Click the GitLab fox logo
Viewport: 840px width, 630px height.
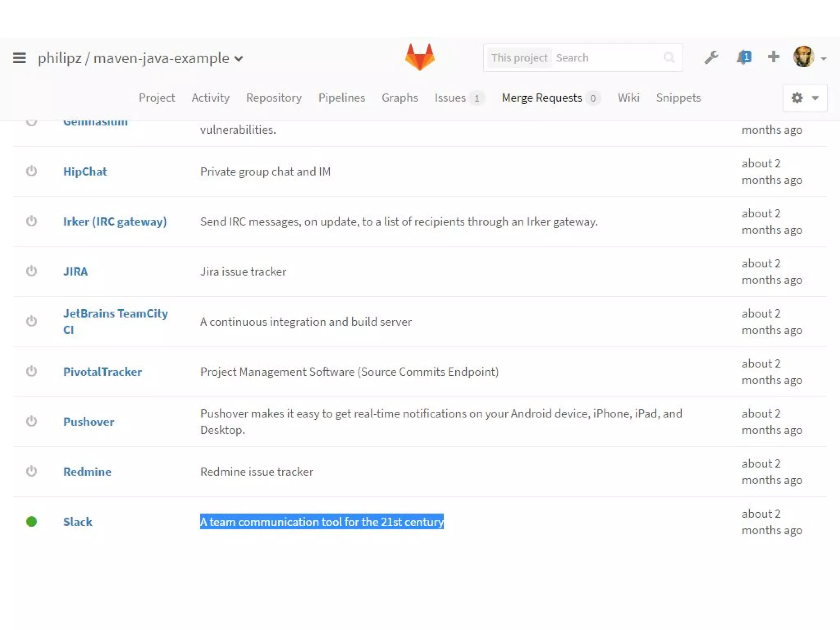click(x=420, y=57)
